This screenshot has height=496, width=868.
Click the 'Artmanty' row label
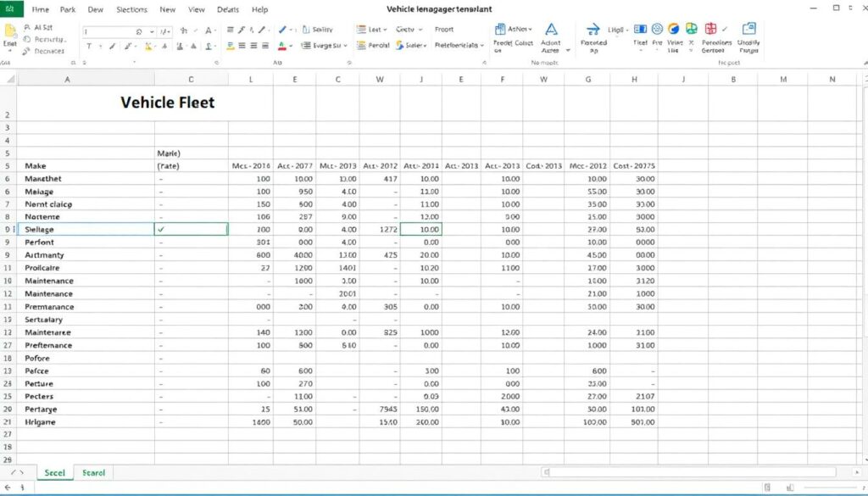coord(44,255)
